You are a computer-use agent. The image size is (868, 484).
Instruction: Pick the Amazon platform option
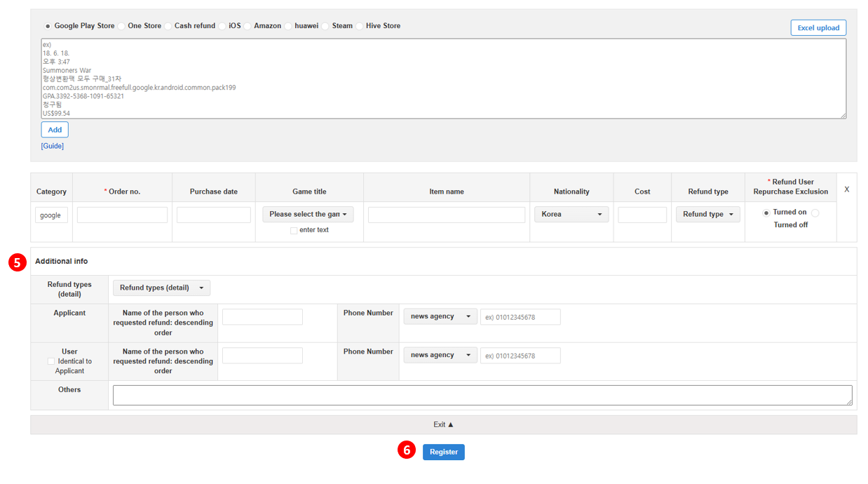247,25
